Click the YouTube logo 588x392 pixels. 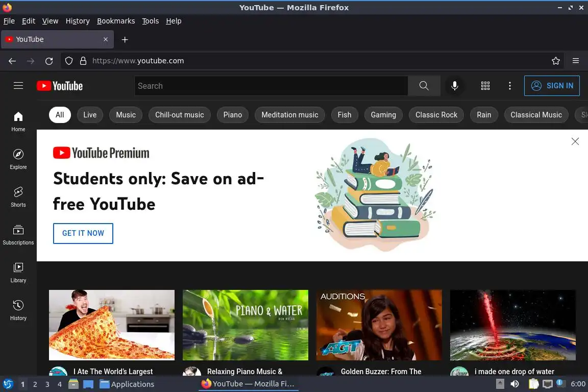(x=60, y=86)
